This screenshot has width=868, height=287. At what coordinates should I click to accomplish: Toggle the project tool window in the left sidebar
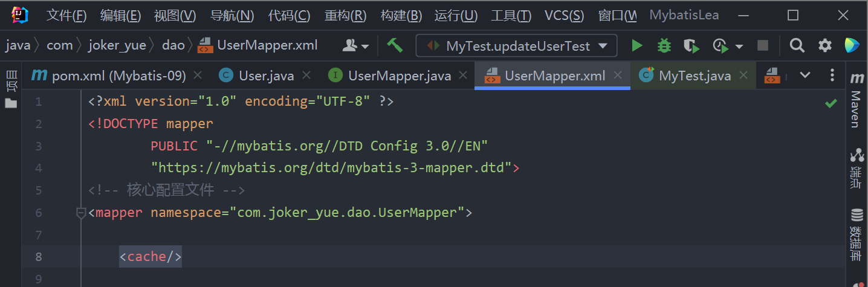pyautogui.click(x=11, y=89)
